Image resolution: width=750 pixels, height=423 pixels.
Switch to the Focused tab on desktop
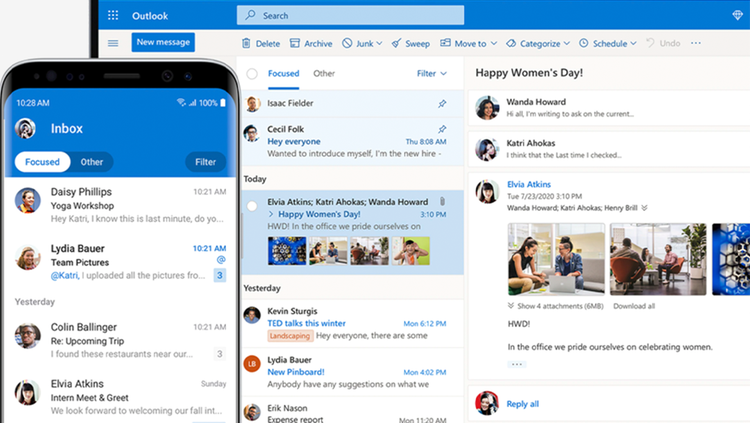(x=284, y=74)
